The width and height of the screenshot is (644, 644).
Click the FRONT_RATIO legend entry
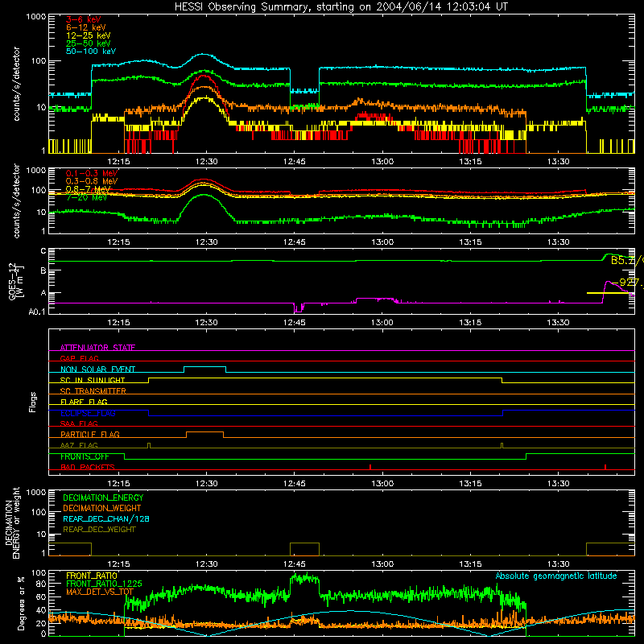[92, 576]
